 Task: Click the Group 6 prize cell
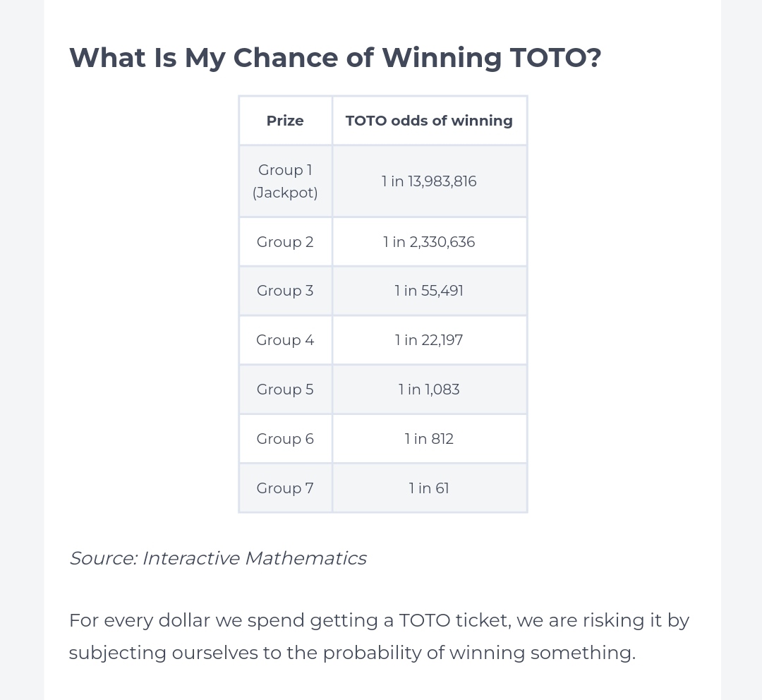click(x=285, y=439)
